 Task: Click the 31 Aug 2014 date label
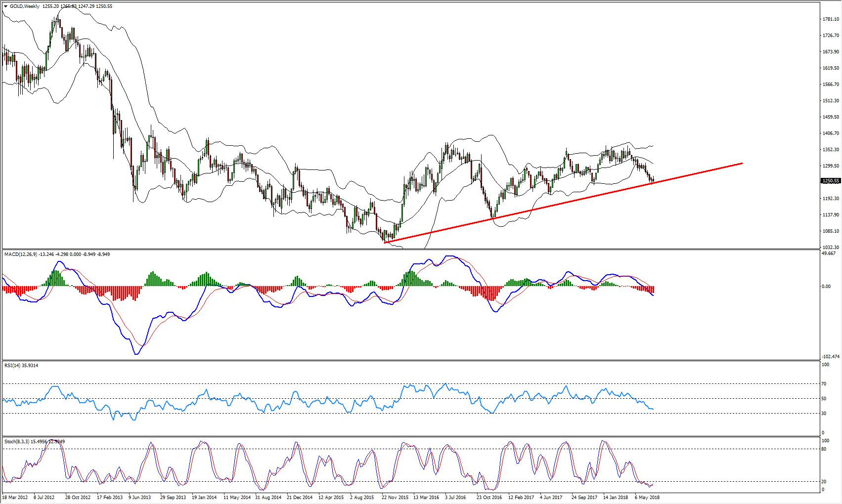(x=268, y=498)
